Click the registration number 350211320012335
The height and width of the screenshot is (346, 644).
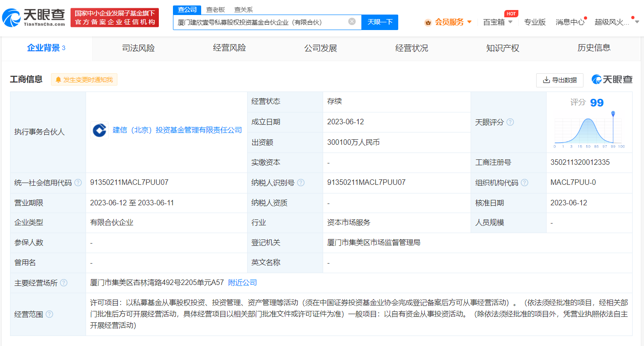[x=580, y=163]
